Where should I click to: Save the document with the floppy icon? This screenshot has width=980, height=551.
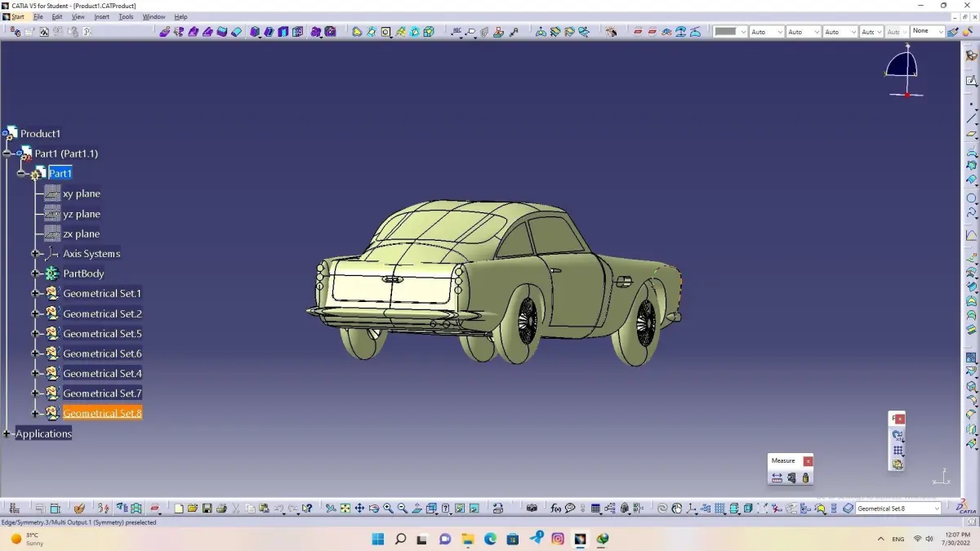coord(207,508)
